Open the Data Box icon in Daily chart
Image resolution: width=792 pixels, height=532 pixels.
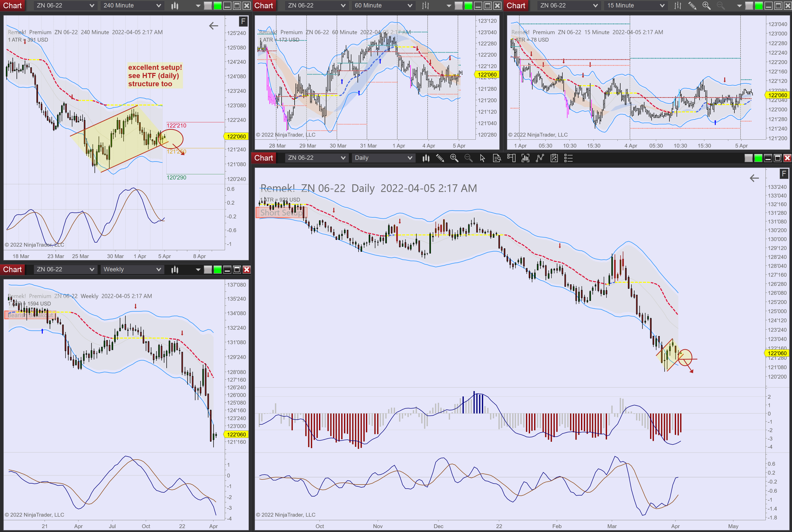[x=497, y=158]
